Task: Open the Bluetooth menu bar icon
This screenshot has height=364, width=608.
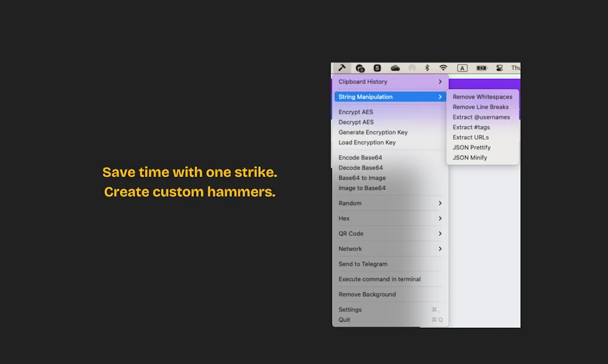Action: [427, 68]
